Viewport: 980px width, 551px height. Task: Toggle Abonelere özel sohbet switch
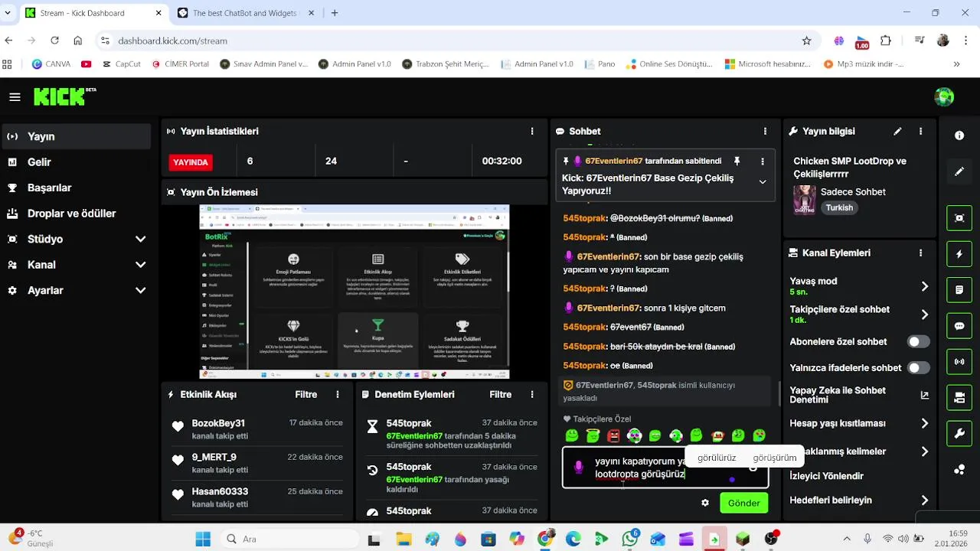[919, 342]
